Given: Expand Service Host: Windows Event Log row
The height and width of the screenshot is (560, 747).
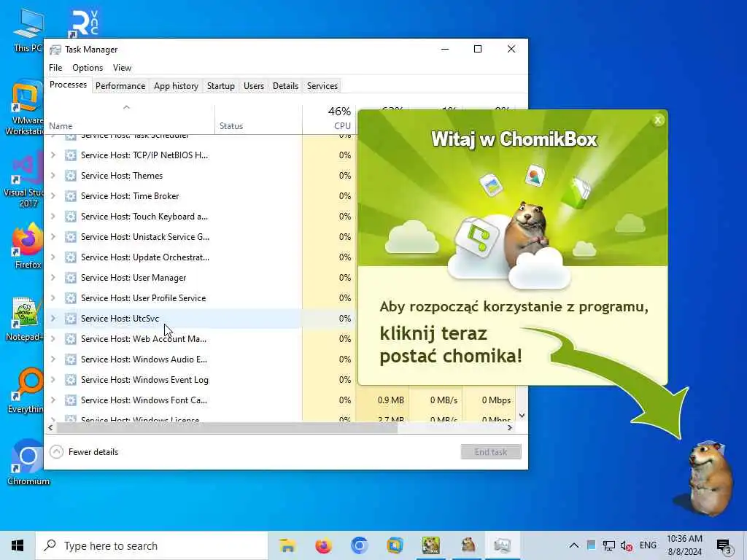Looking at the screenshot, I should pyautogui.click(x=53, y=380).
